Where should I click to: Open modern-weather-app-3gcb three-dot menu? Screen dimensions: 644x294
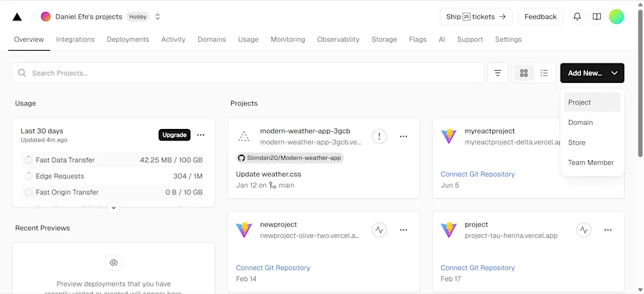click(x=403, y=136)
